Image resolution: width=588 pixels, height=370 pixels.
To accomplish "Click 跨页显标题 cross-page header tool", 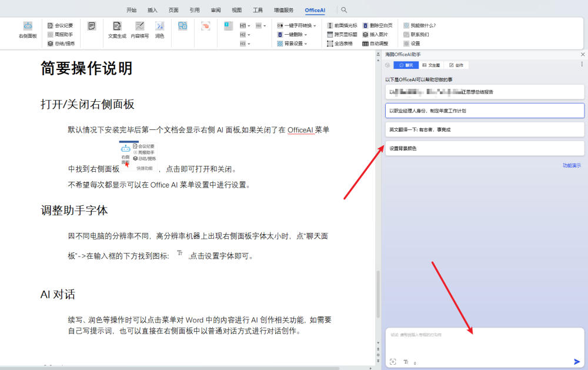I will point(342,35).
